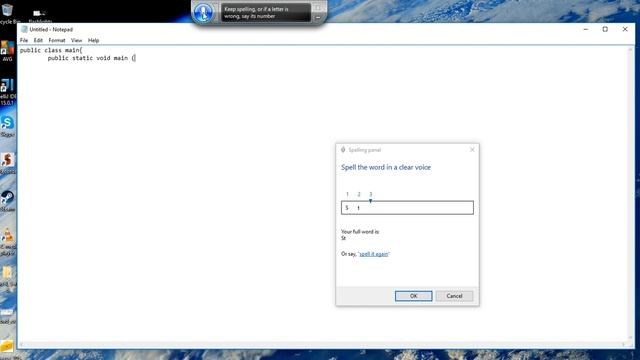
Task: Open the Edit menu in Notepad
Action: (x=38, y=40)
